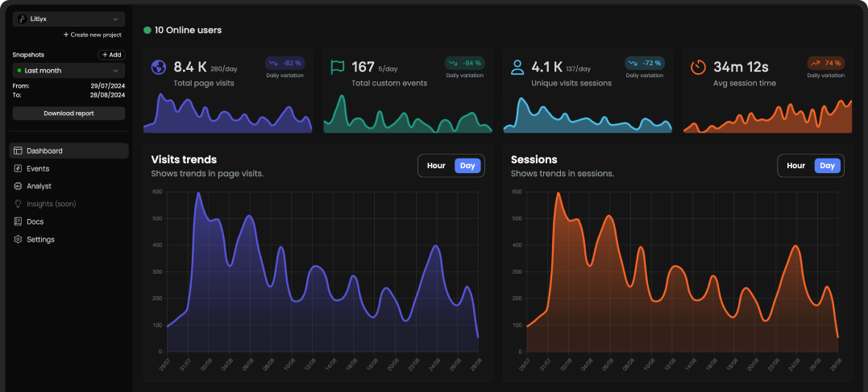The height and width of the screenshot is (392, 868).
Task: Click the Settings gear icon in sidebar
Action: click(x=18, y=239)
